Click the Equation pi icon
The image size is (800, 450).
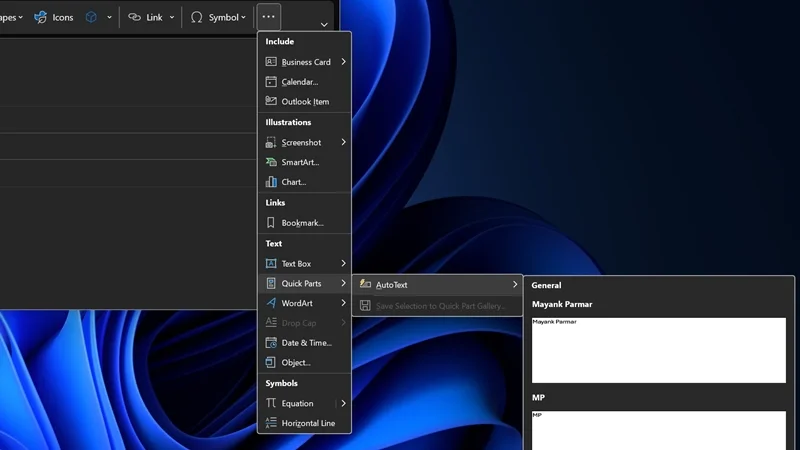pyautogui.click(x=271, y=403)
